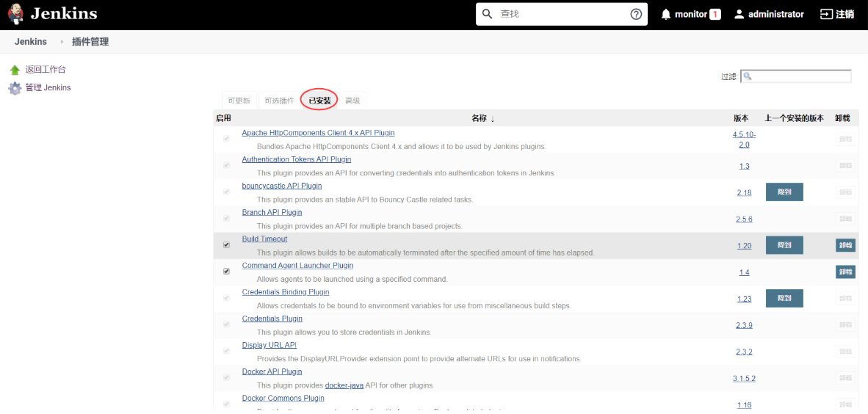This screenshot has width=868, height=414.
Task: Click the Apache HttpComponents Client enable checkbox
Action: [x=226, y=139]
